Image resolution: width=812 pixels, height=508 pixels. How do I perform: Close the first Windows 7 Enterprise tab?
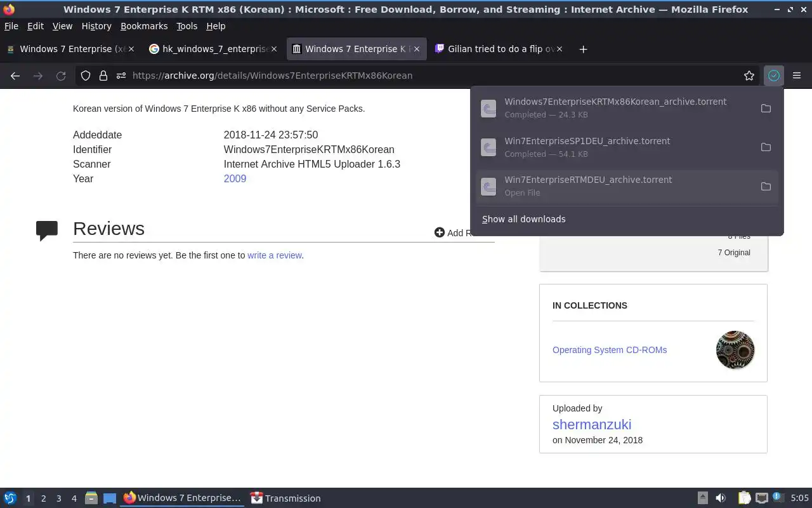coord(131,49)
